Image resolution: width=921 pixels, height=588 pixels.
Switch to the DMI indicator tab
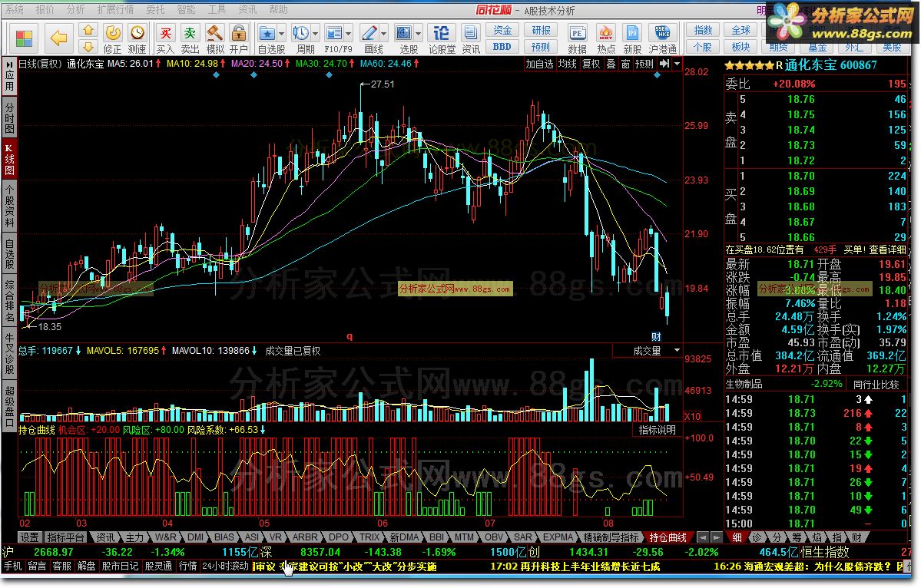(196, 537)
